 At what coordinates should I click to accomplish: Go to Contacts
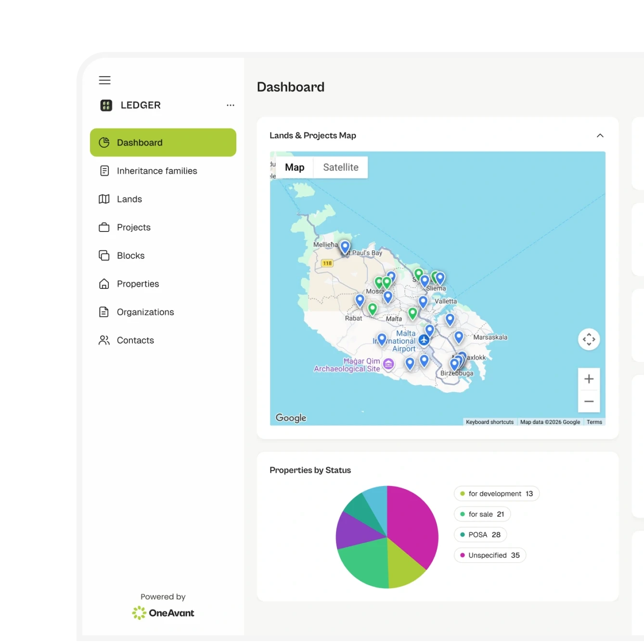163,340
